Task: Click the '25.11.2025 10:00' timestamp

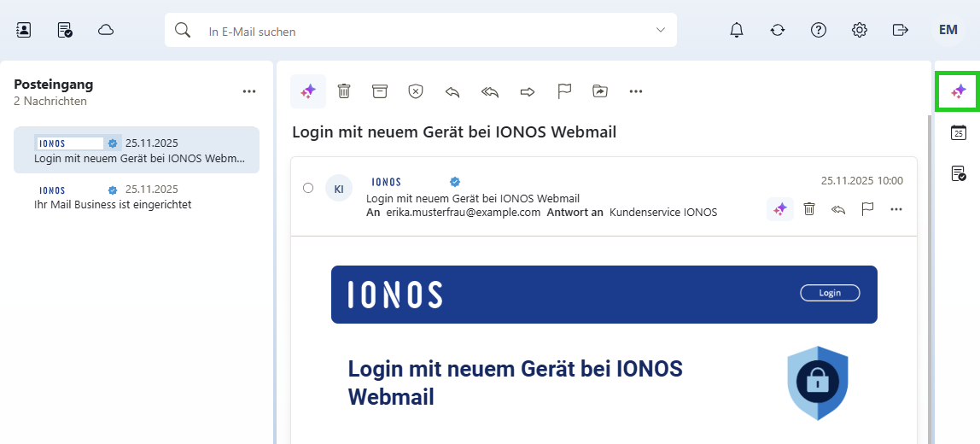Action: click(862, 181)
